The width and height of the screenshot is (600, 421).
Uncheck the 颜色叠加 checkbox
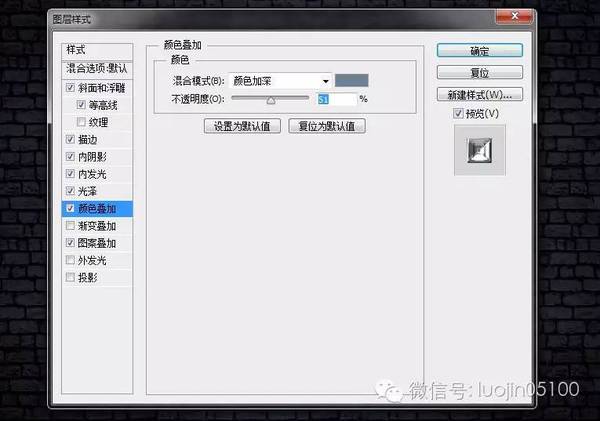(x=70, y=208)
